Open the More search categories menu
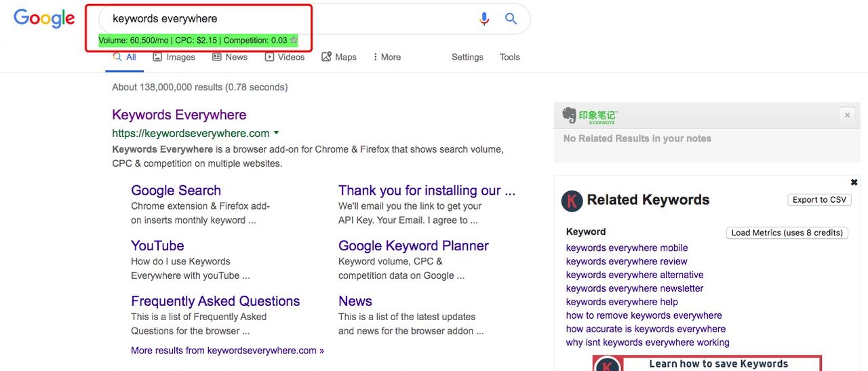The width and height of the screenshot is (868, 371). tap(387, 57)
